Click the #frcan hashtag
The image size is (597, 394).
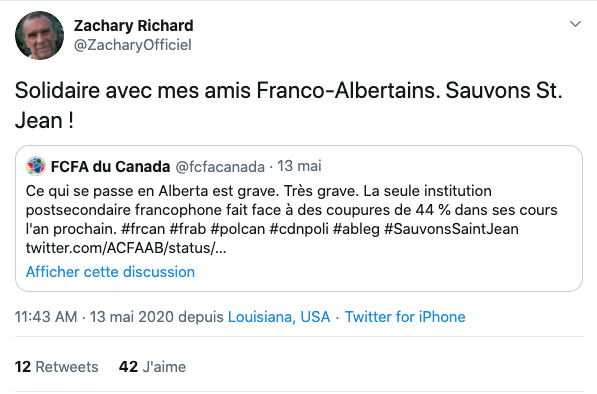point(143,229)
